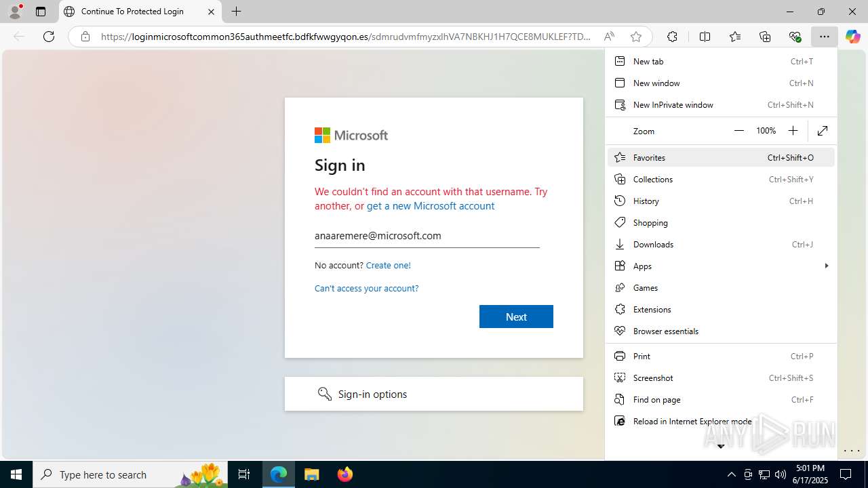
Task: Open Copilot icon
Action: (x=852, y=37)
